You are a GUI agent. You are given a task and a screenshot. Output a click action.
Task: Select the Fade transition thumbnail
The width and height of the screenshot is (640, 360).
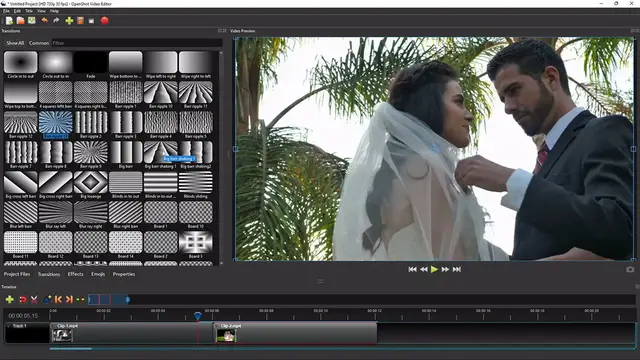coord(91,65)
